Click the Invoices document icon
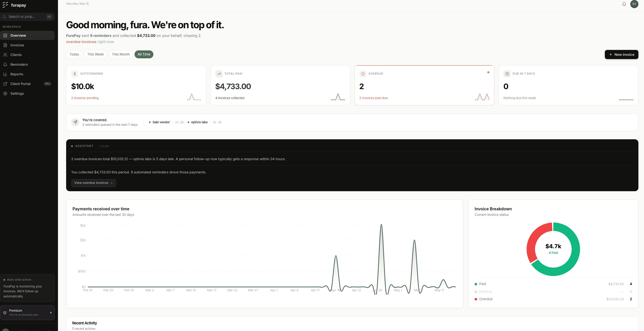The image size is (644, 331). [x=5, y=45]
